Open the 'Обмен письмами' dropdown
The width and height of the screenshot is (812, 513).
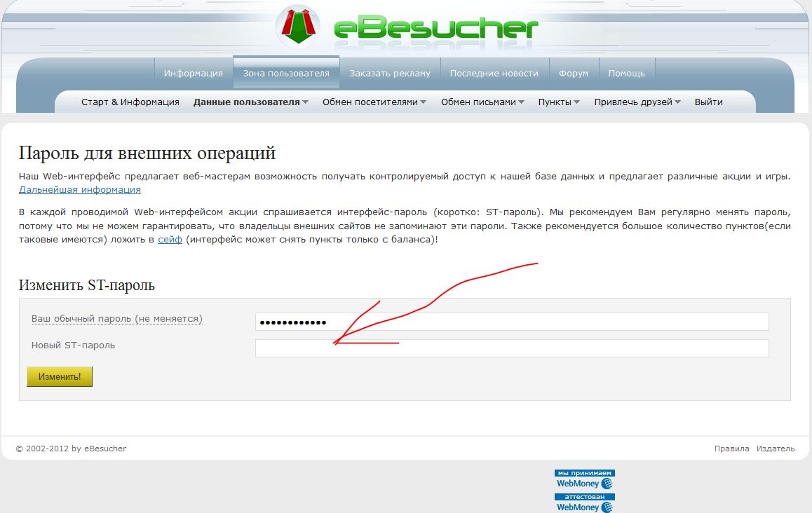pyautogui.click(x=482, y=102)
